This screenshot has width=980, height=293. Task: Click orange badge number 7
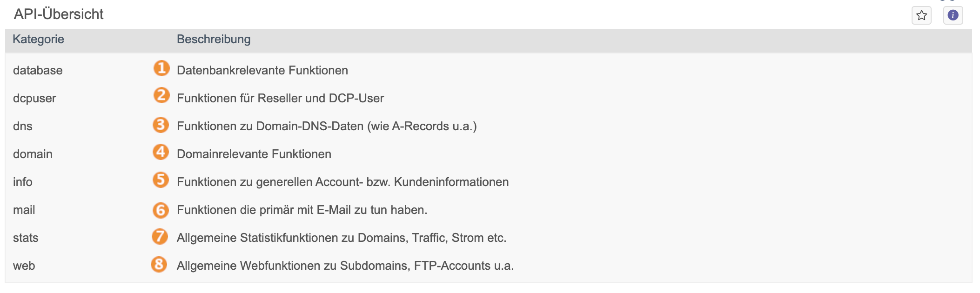click(160, 236)
